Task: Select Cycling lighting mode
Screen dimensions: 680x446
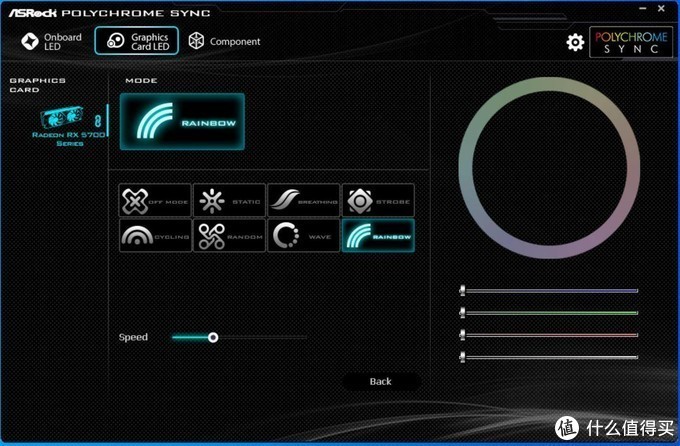Action: [x=155, y=236]
